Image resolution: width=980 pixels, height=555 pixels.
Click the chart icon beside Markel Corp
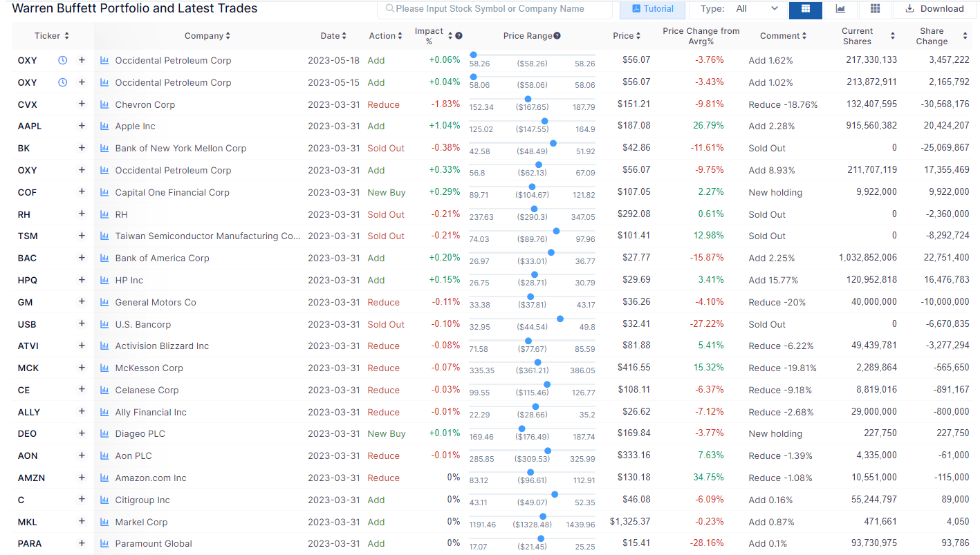(x=104, y=522)
